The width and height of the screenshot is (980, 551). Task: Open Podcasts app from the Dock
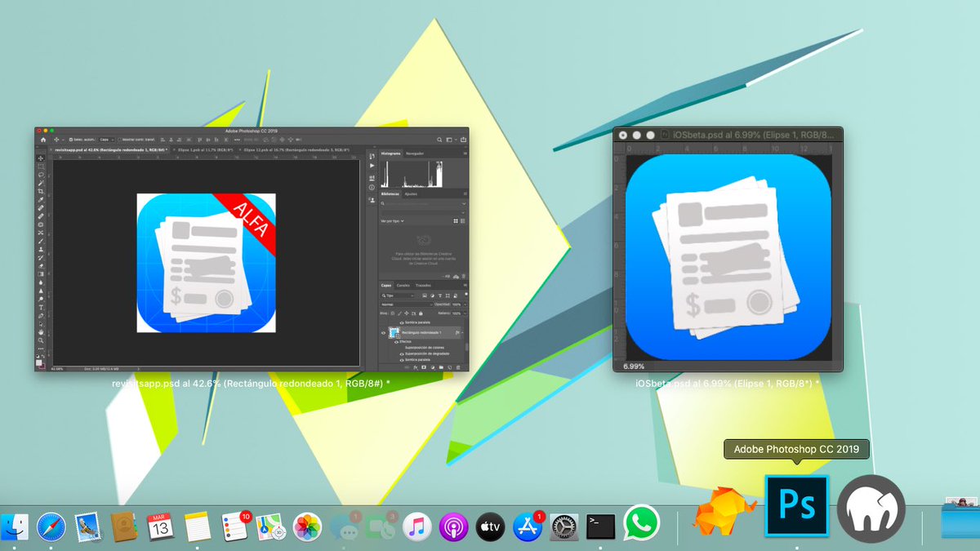(x=453, y=527)
